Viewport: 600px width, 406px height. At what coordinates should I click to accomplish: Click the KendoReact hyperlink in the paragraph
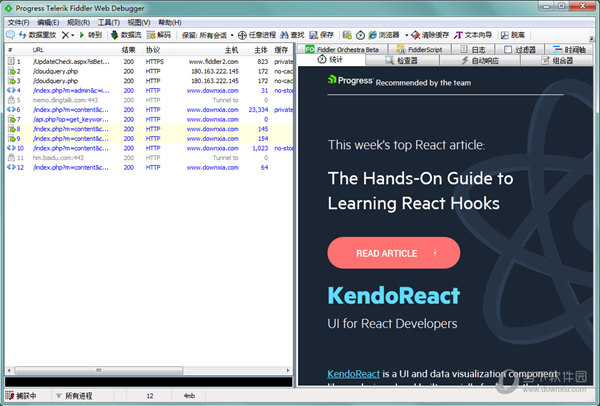pos(353,374)
